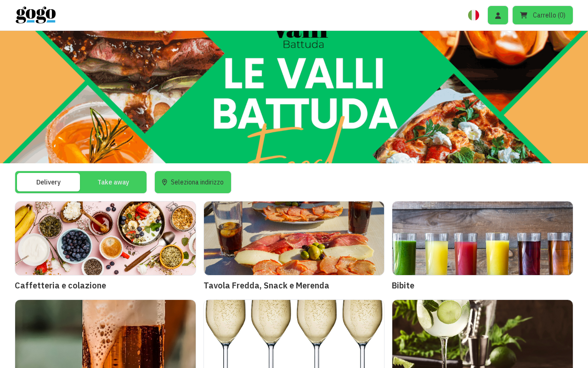Open Seleziona indirizzo address picker

pyautogui.click(x=193, y=182)
